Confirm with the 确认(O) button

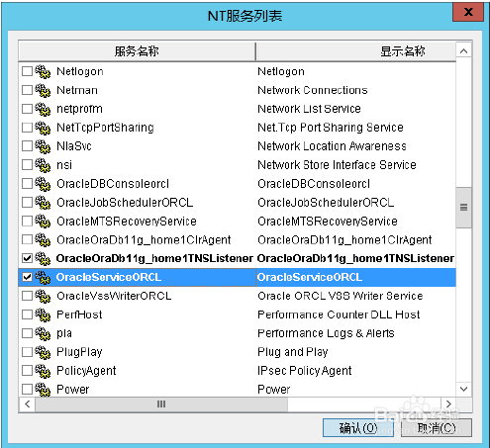(x=358, y=428)
